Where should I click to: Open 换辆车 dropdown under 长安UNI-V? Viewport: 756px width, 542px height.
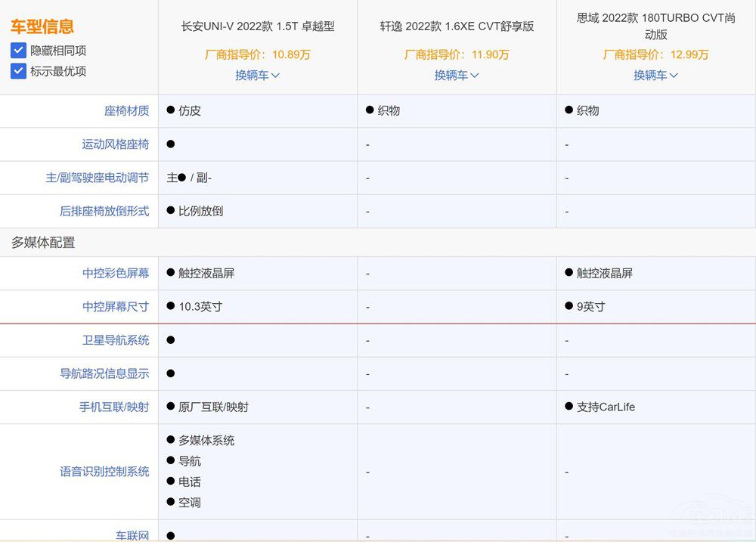click(257, 75)
